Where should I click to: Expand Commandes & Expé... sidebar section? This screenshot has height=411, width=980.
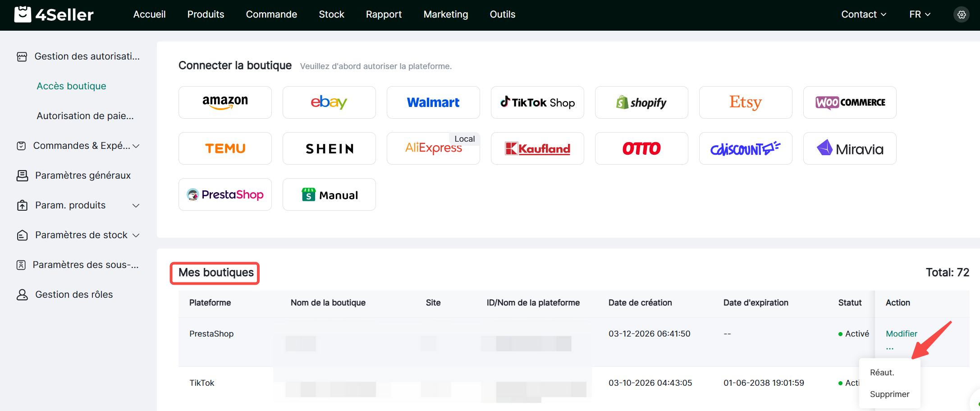pos(78,146)
